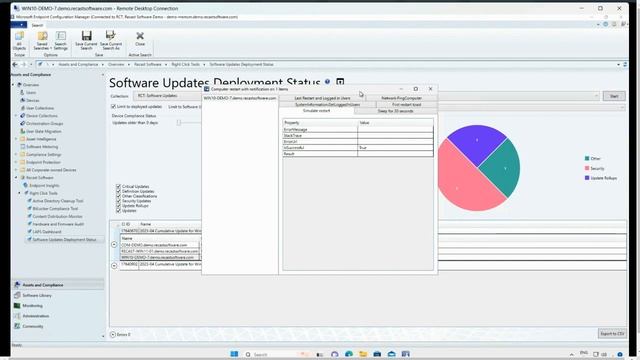Toggle Update Rollups checkbox
The image size is (640, 360).
pos(118,206)
